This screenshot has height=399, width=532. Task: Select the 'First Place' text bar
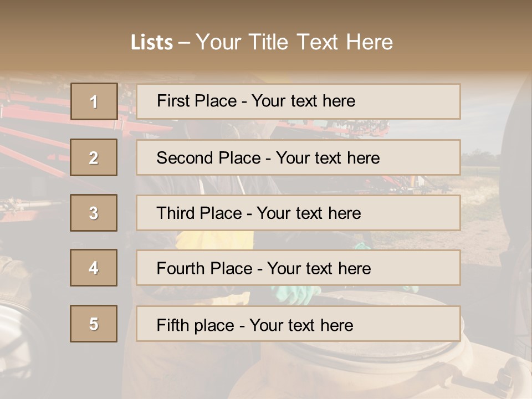tap(298, 101)
